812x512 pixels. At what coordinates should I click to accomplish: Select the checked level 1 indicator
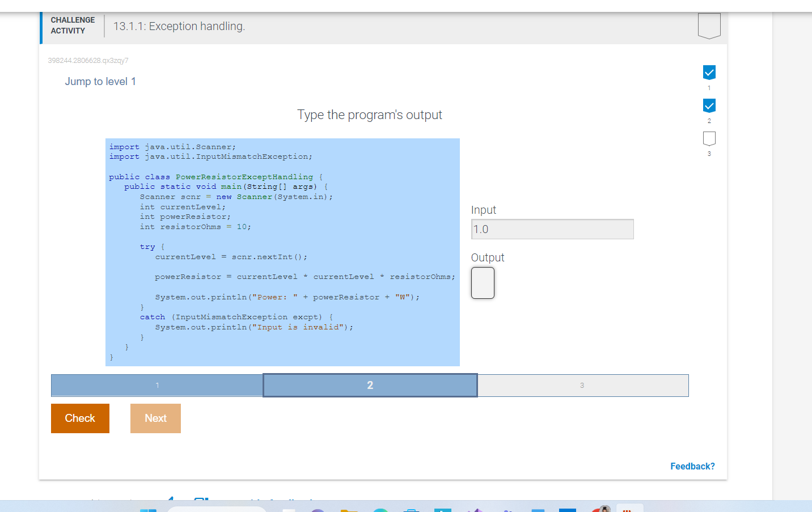point(709,72)
